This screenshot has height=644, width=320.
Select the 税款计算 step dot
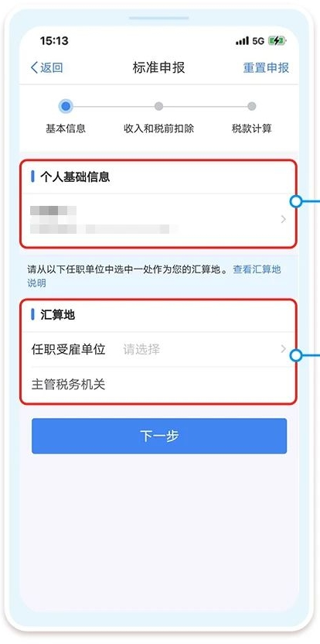pyautogui.click(x=252, y=107)
